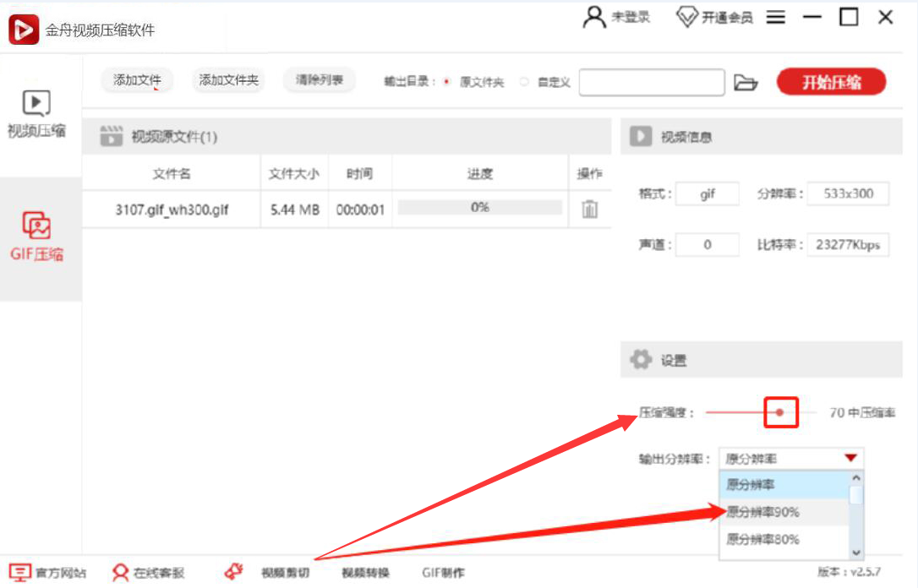Adjust the 压缩强度 slider handle
Screen dimensions: 918x588
tap(780, 413)
